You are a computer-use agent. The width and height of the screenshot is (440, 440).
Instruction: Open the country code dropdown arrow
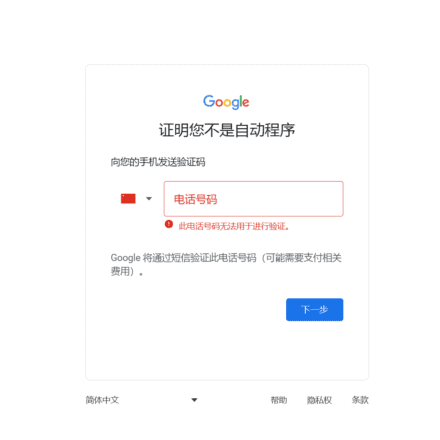point(149,199)
